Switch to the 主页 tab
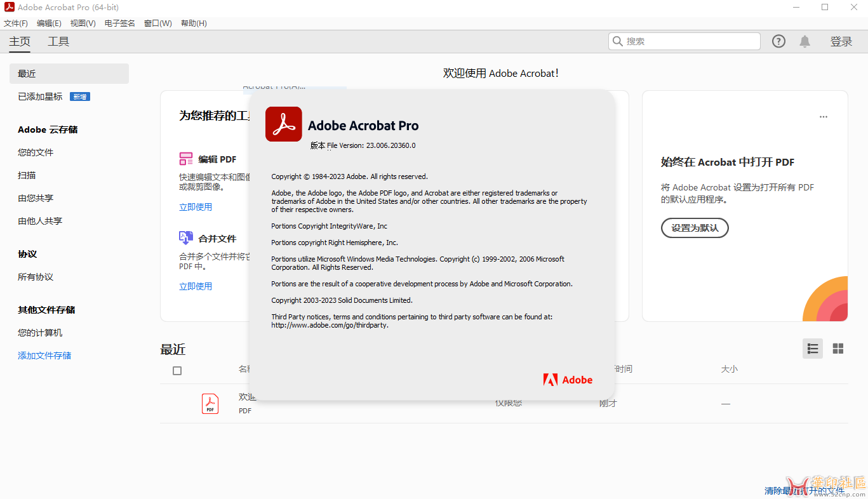This screenshot has height=499, width=868. tap(20, 41)
